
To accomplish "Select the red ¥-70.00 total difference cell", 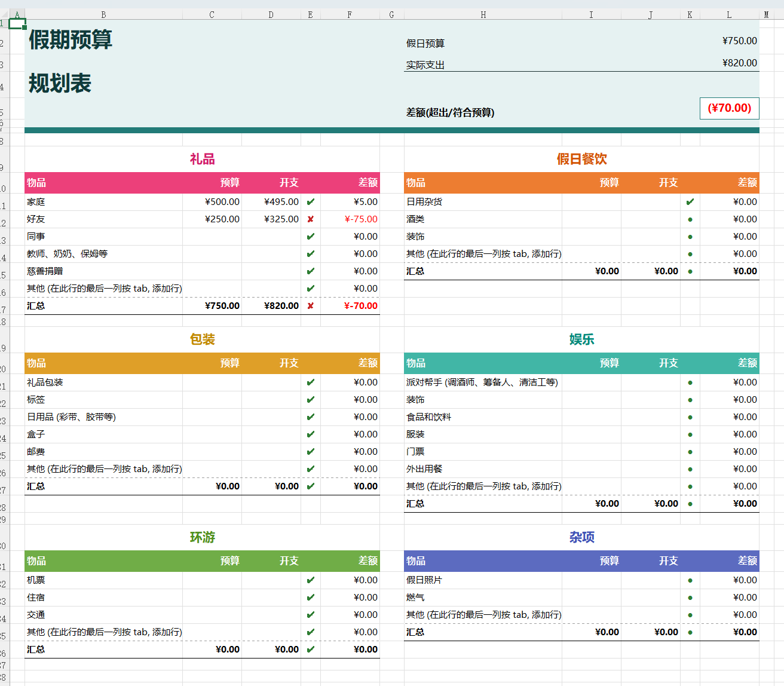I will click(x=350, y=306).
